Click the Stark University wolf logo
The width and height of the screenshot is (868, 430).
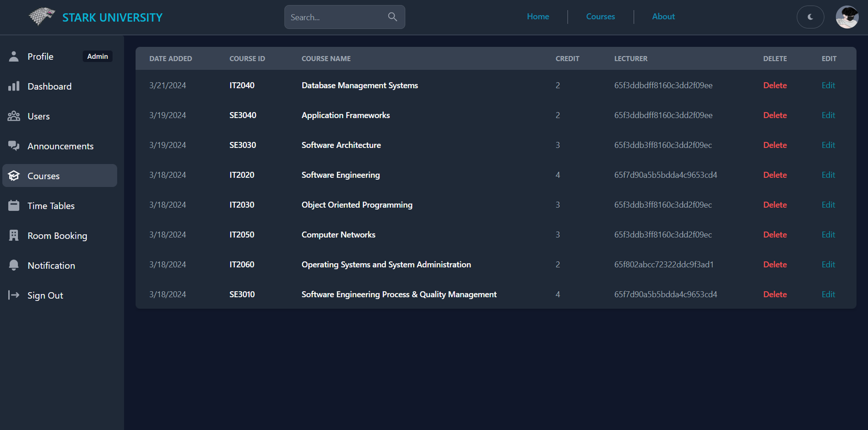pos(41,17)
